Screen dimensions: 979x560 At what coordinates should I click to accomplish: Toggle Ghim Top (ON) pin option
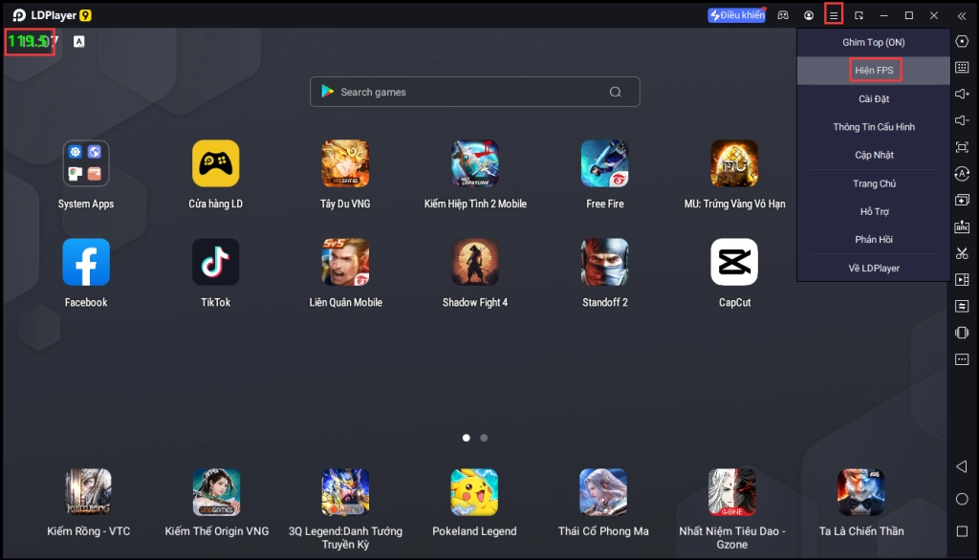(x=873, y=43)
